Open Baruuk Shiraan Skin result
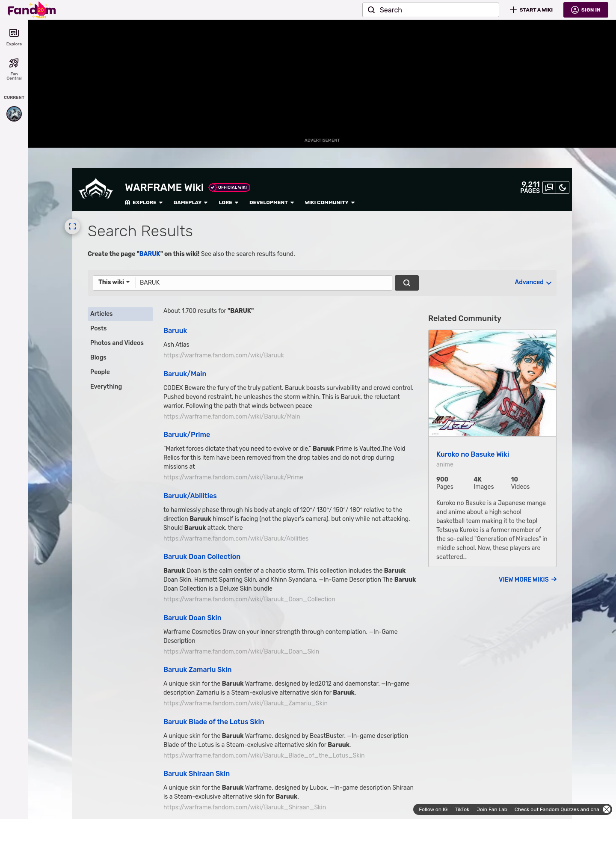Image resolution: width=616 pixels, height=856 pixels. click(x=196, y=773)
